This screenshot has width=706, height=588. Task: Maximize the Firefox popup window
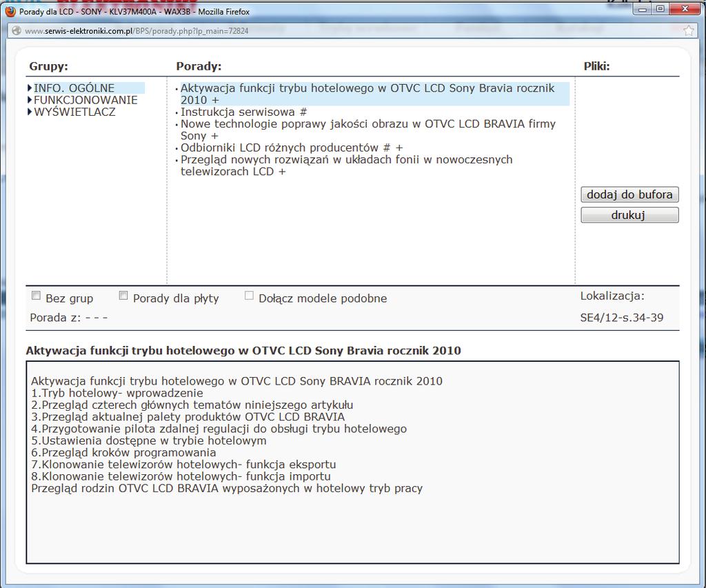click(660, 8)
